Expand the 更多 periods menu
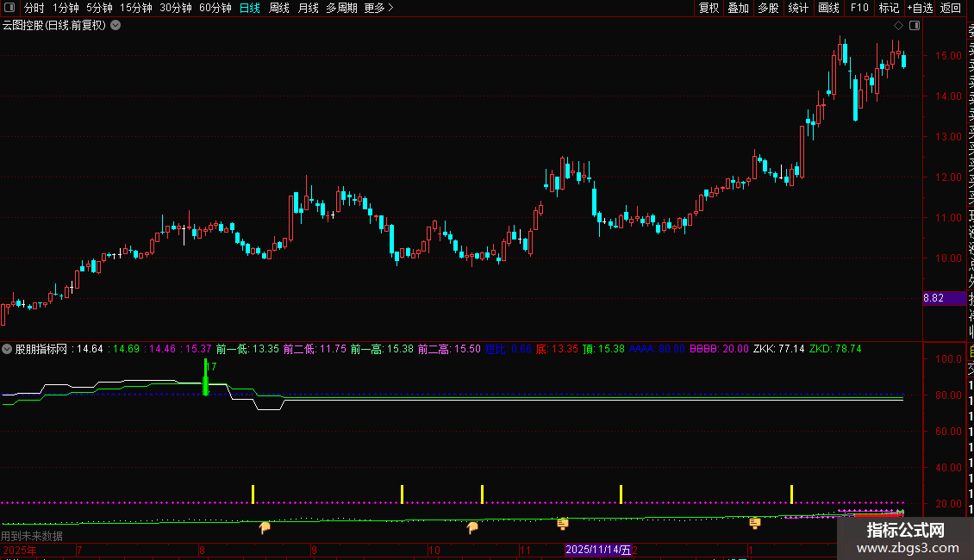Image resolution: width=974 pixels, height=560 pixels. pos(378,8)
